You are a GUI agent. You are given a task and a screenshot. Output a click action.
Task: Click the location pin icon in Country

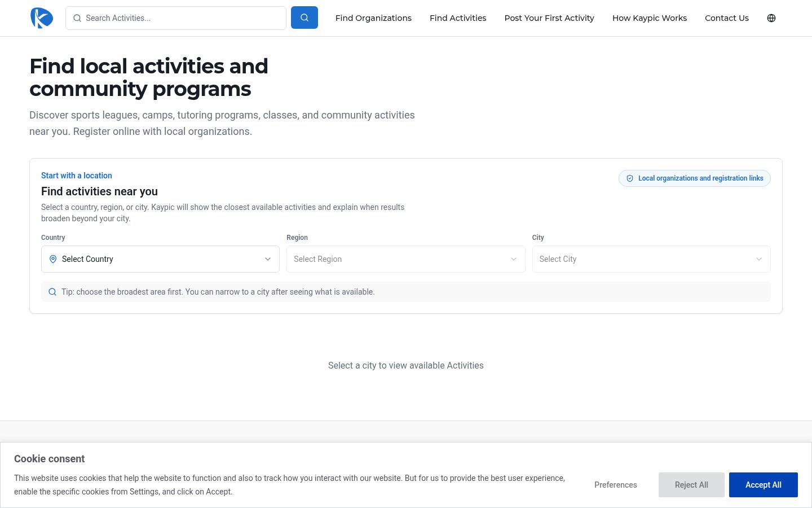pos(53,259)
